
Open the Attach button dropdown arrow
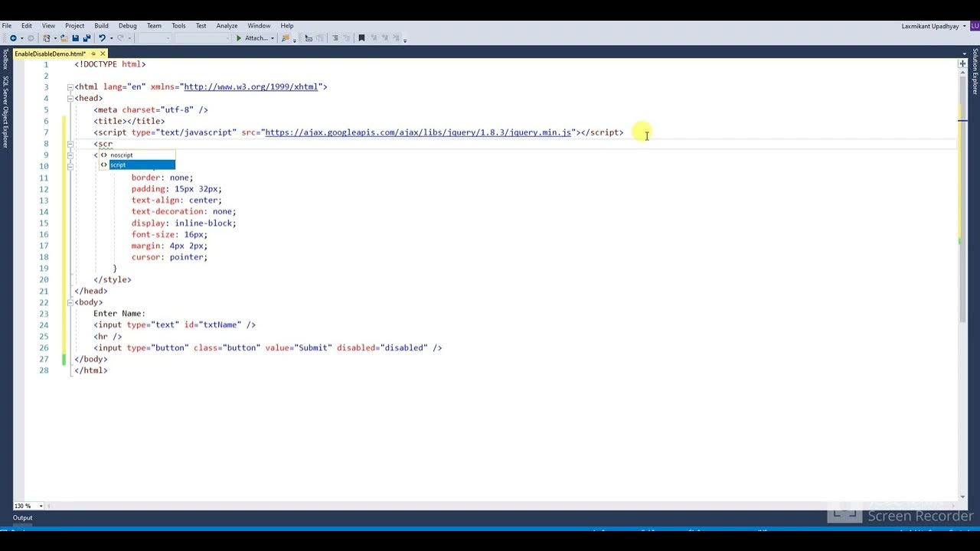pyautogui.click(x=273, y=38)
